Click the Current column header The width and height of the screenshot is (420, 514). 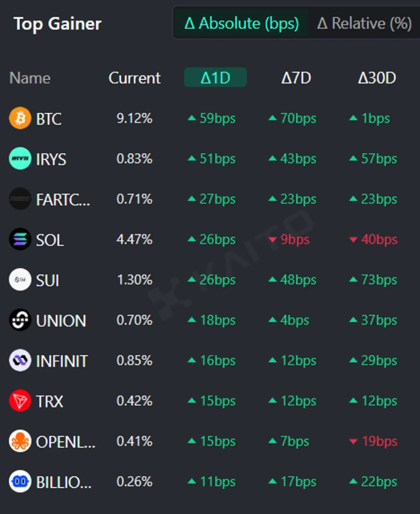[134, 78]
